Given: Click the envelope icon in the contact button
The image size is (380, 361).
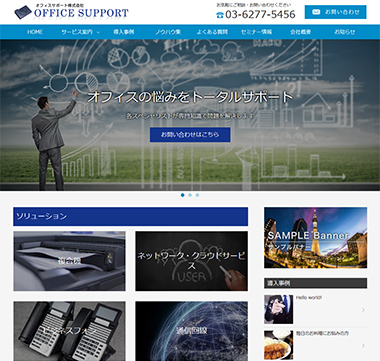Looking at the screenshot, I should click(x=316, y=12).
